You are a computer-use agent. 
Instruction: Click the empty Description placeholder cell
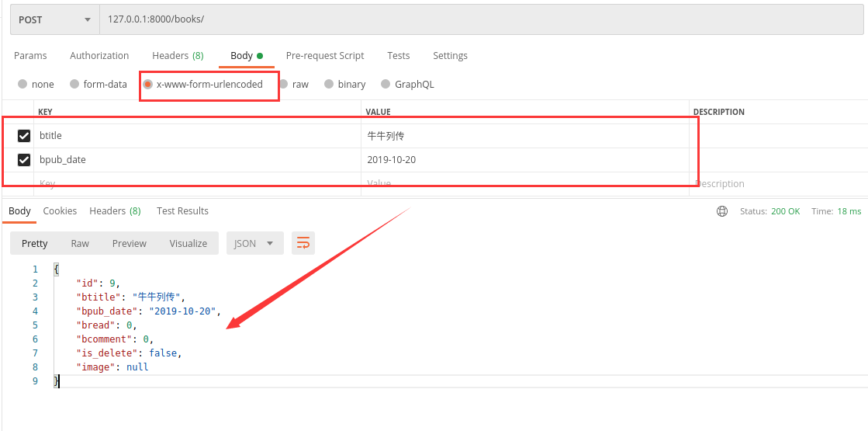[778, 184]
